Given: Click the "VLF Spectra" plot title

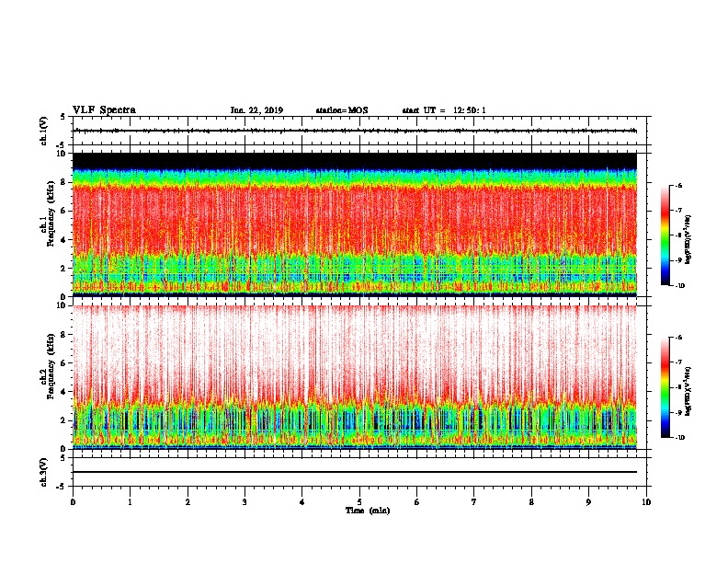Looking at the screenshot, I should pos(104,110).
